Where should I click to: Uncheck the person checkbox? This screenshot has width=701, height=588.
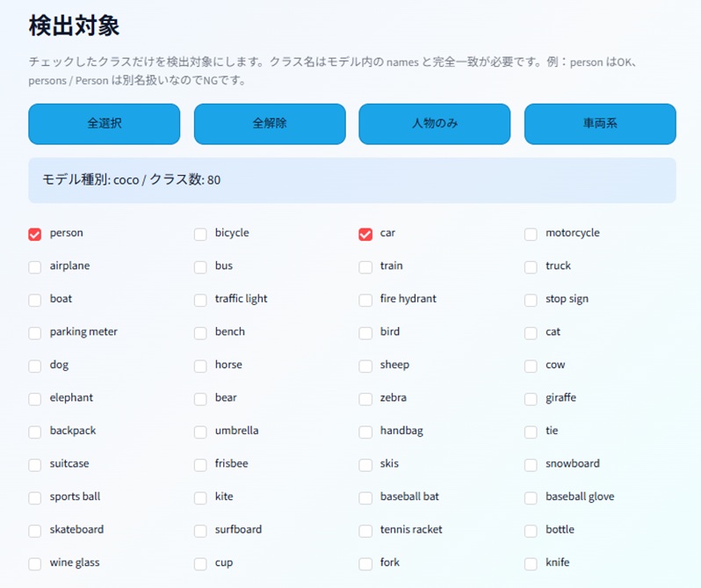(35, 235)
